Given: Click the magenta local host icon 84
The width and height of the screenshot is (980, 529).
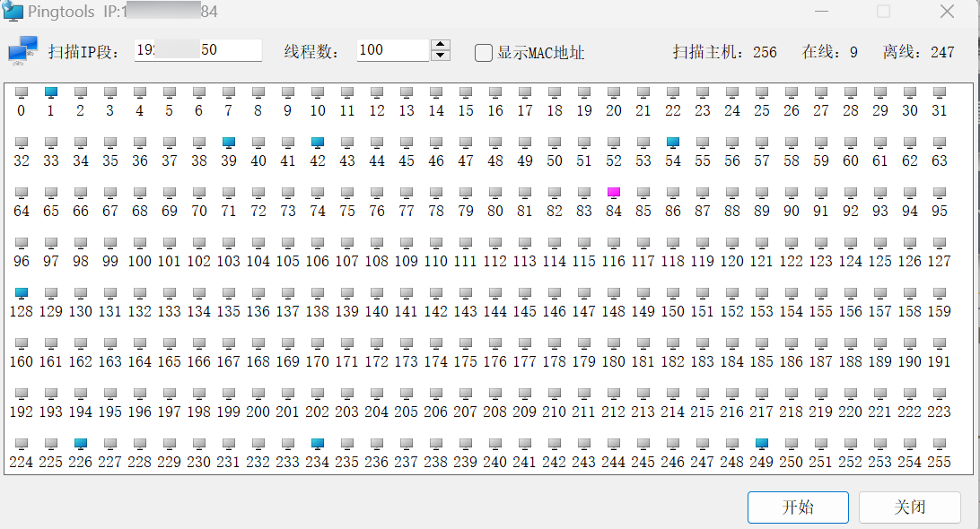Looking at the screenshot, I should pos(614,193).
